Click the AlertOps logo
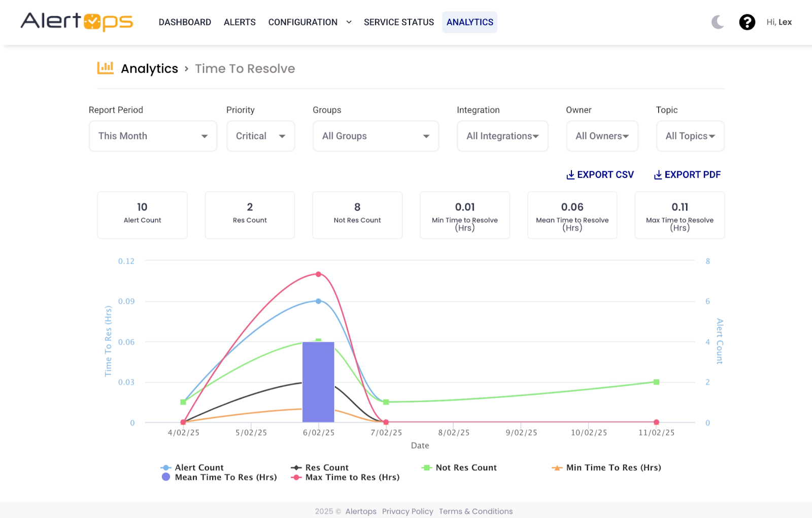 click(77, 22)
